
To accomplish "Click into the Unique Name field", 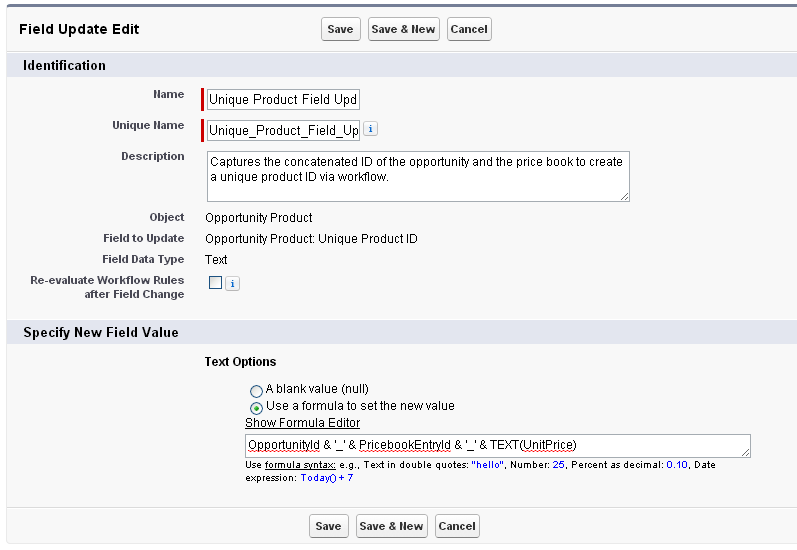I will (282, 131).
